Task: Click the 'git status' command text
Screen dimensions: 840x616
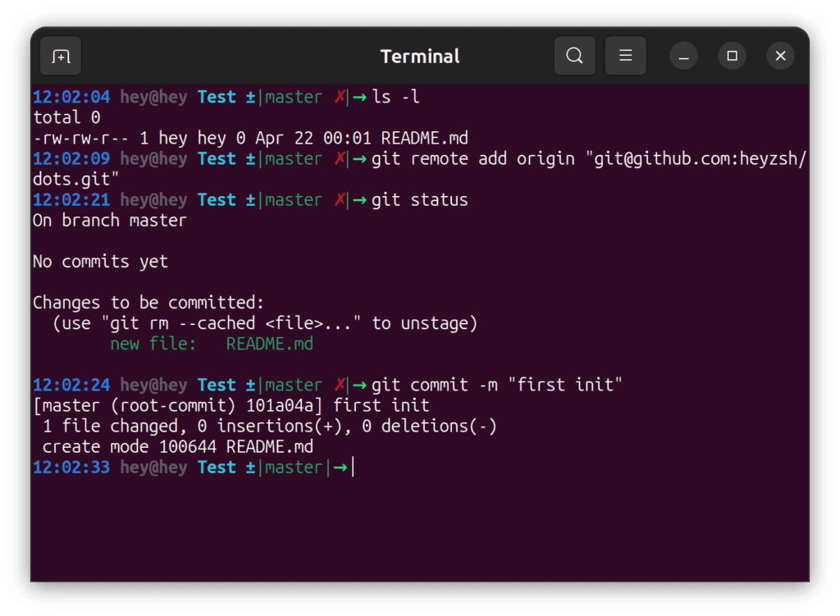Action: pyautogui.click(x=421, y=199)
